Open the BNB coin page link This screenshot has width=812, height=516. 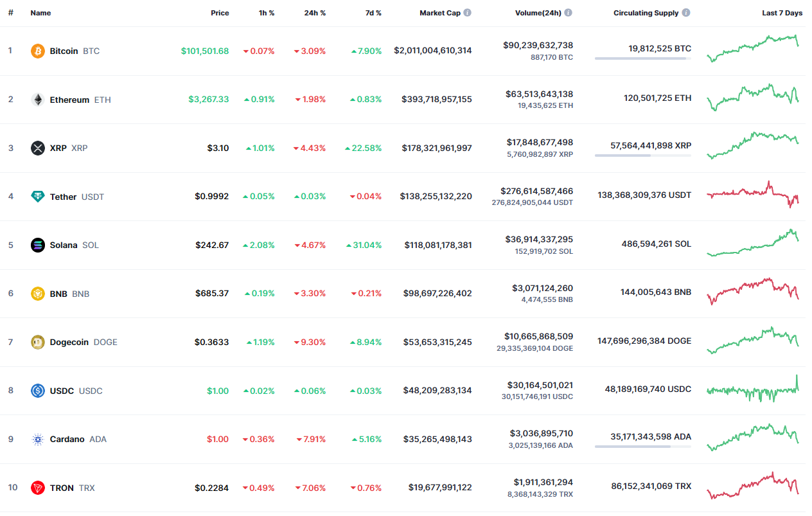coord(58,294)
